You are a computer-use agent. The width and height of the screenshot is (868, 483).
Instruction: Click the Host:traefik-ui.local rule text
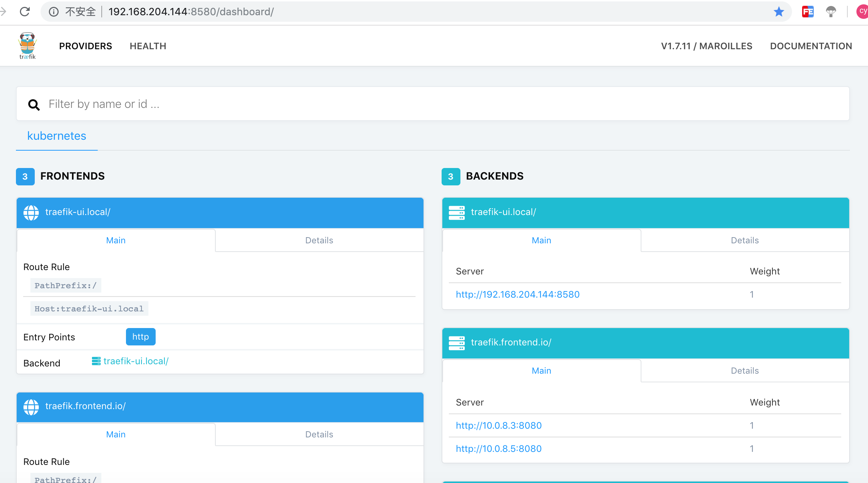pos(89,309)
